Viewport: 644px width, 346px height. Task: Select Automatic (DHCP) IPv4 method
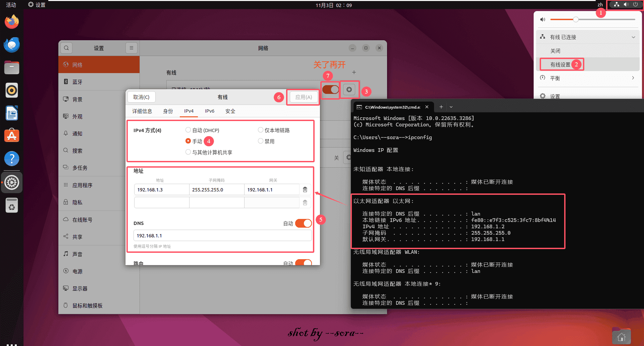click(202, 130)
